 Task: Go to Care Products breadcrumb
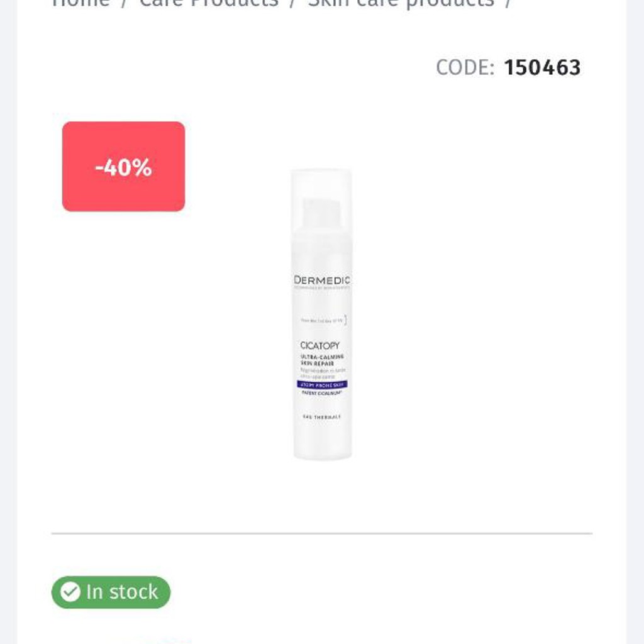(x=209, y=3)
